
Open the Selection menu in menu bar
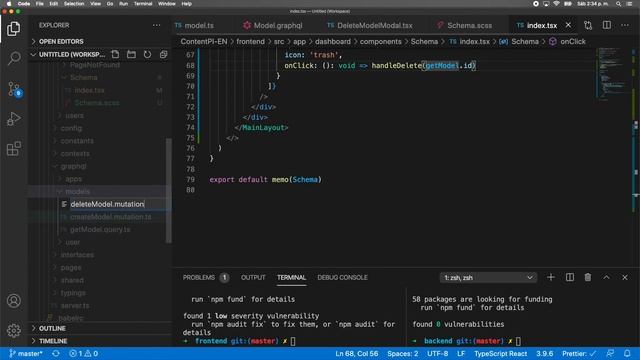[74, 4]
